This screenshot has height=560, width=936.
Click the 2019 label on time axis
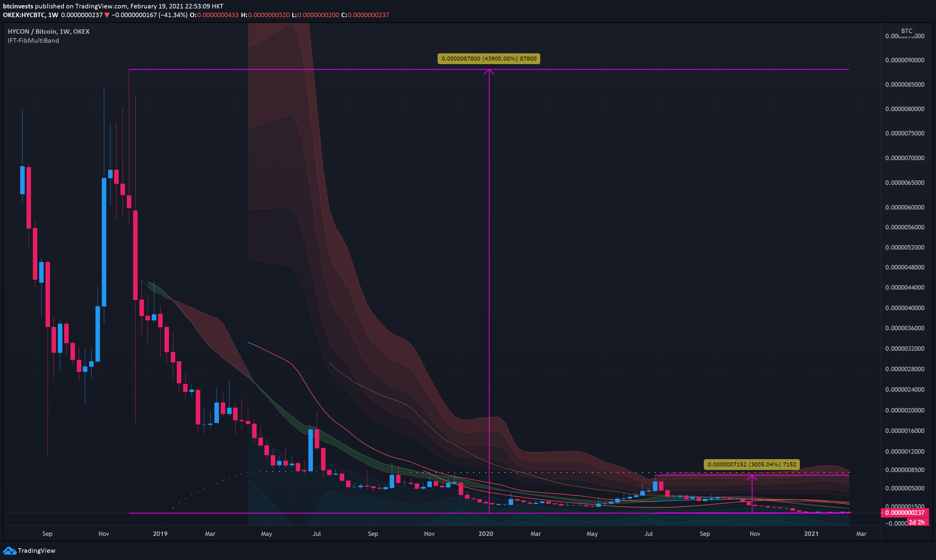pos(160,534)
